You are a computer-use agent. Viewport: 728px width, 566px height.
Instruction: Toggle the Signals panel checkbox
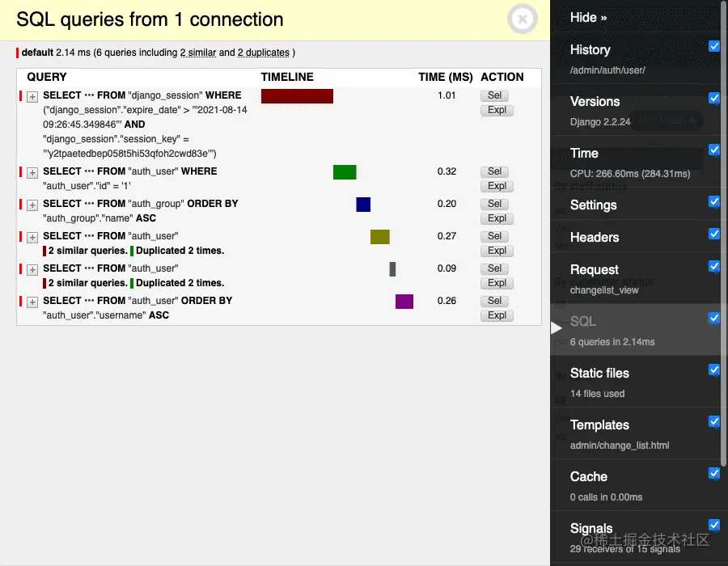(714, 525)
